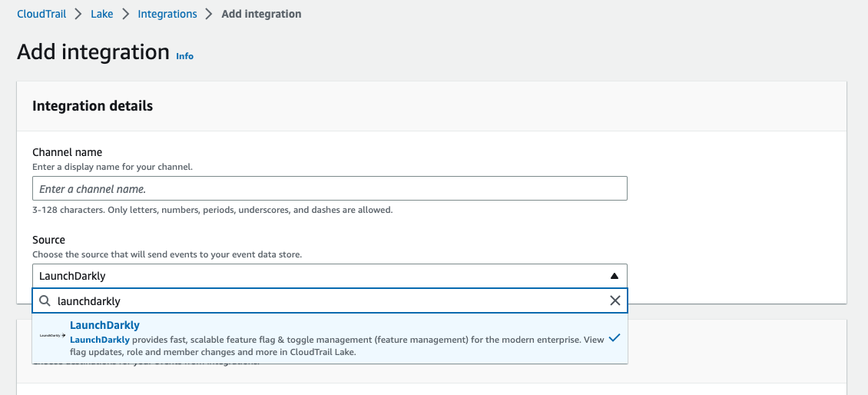
Task: Clear the source search with X icon
Action: click(615, 301)
